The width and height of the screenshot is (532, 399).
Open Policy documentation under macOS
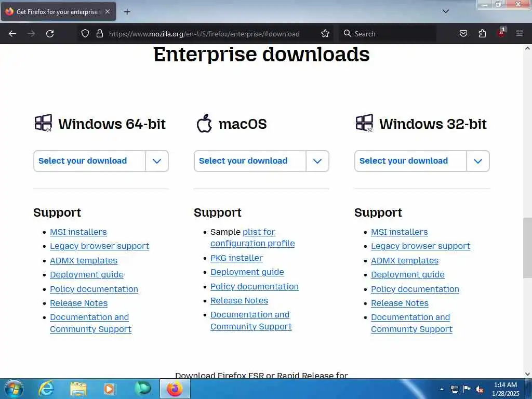(255, 287)
